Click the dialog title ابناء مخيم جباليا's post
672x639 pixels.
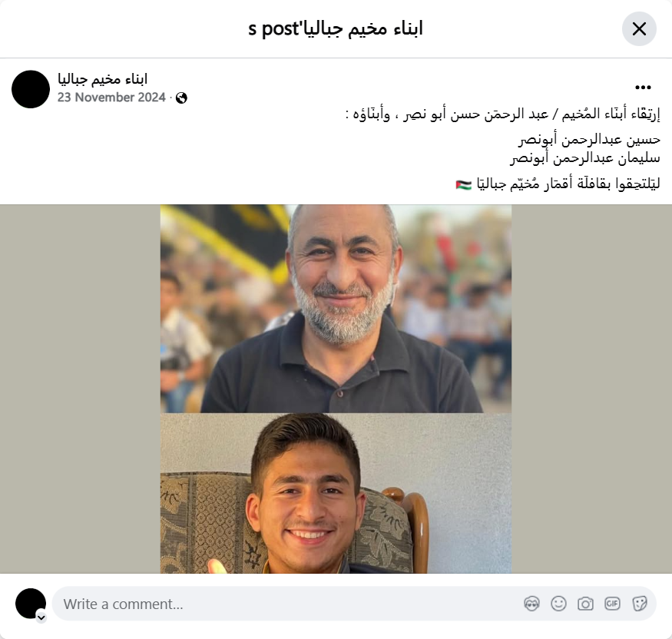pyautogui.click(x=336, y=28)
